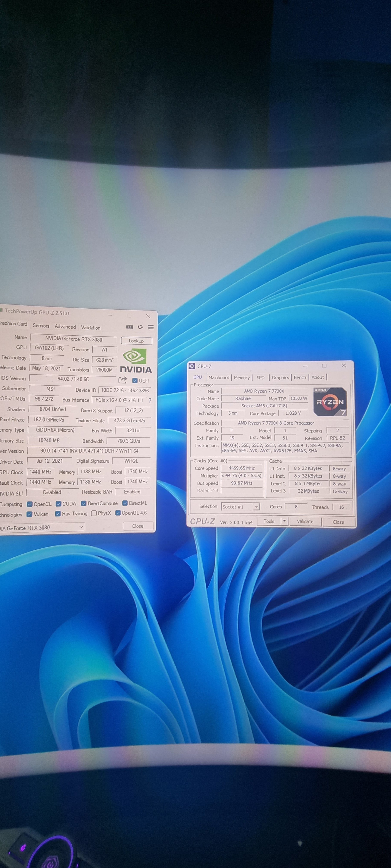Click the AMD Ryzen 7 logo in CPU-Z
Screen dimensions: 391x868
330,402
